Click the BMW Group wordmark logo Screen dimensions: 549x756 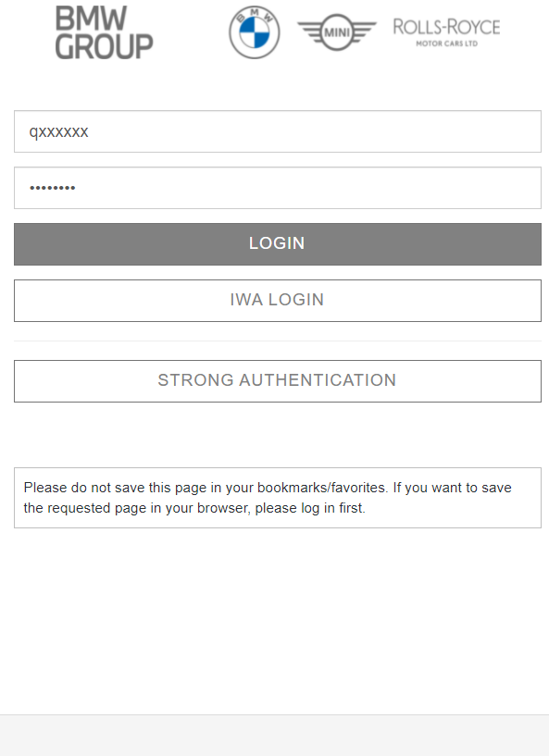105,32
